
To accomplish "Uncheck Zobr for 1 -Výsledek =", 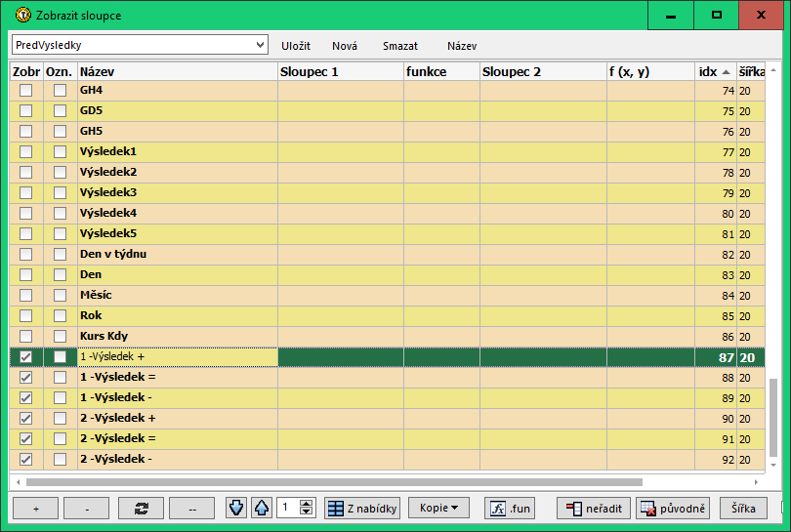I will pos(25,377).
